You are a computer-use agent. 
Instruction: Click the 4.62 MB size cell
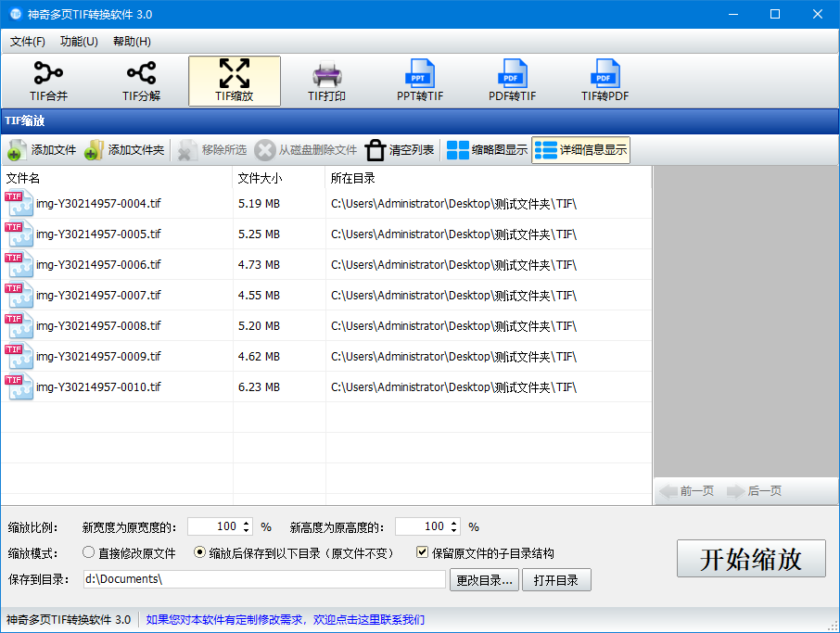coord(259,356)
